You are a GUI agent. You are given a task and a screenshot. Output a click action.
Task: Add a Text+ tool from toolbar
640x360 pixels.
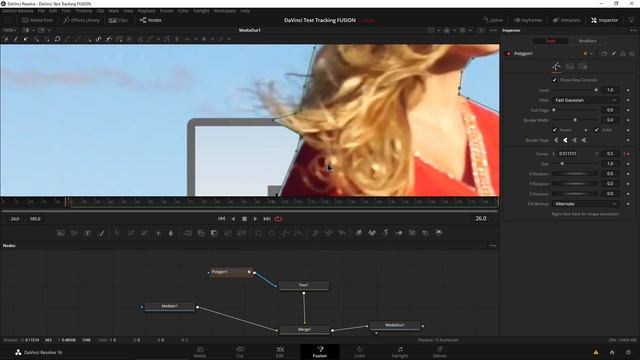(x=87, y=233)
